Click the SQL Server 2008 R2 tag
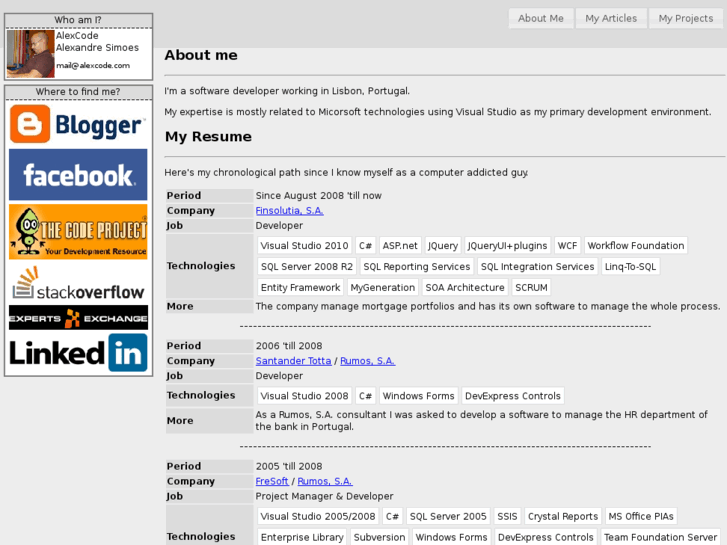Viewport: 727px width, 545px height. click(x=306, y=267)
